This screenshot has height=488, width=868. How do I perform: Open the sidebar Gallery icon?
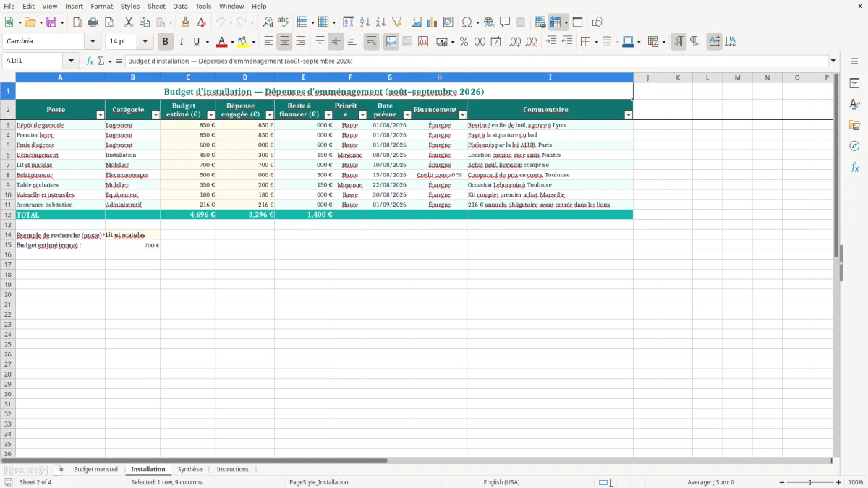[854, 125]
